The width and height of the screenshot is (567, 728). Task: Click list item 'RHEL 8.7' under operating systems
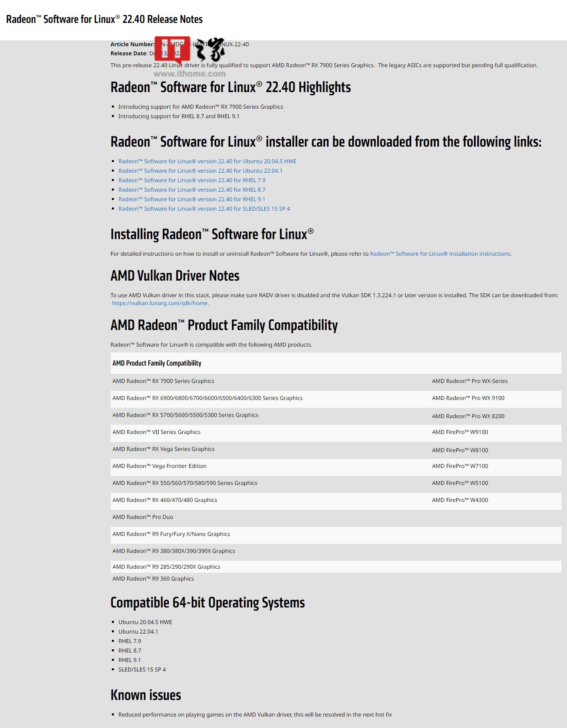[130, 651]
